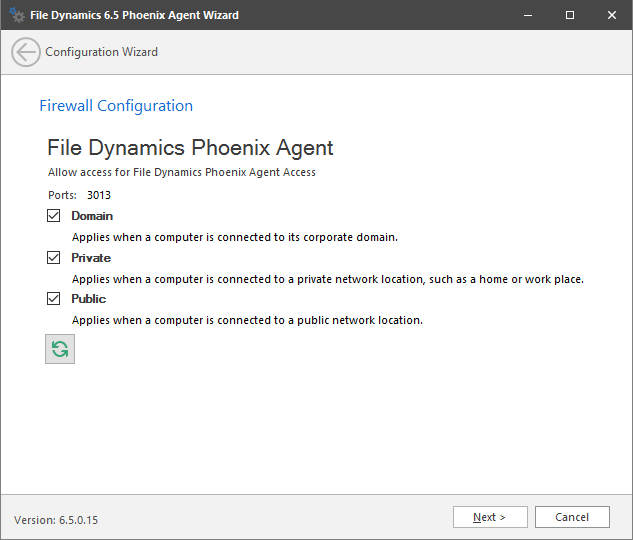Viewport: 633px width, 540px height.
Task: Click the File Dynamics Phoenix Agent title
Action: point(190,148)
